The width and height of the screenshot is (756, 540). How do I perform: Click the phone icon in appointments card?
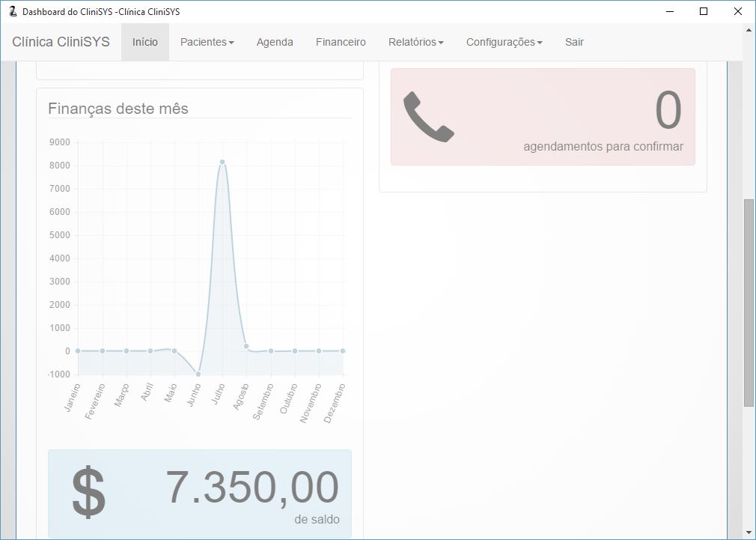click(429, 117)
